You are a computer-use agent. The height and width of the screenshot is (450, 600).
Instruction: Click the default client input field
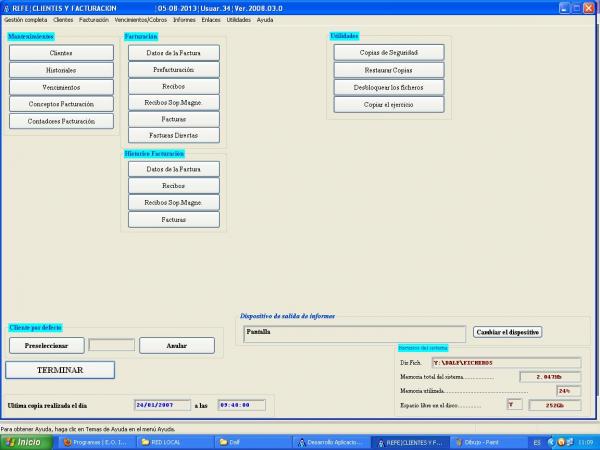tap(111, 345)
